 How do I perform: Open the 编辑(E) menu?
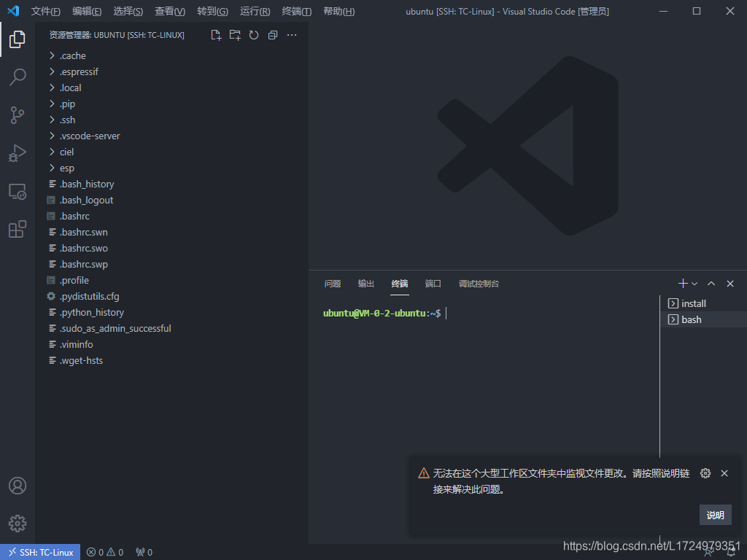click(x=87, y=12)
